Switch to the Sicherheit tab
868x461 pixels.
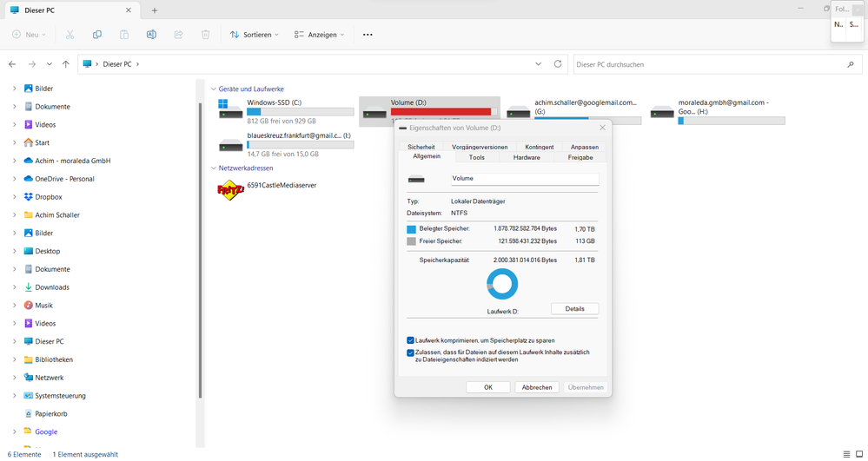click(421, 147)
